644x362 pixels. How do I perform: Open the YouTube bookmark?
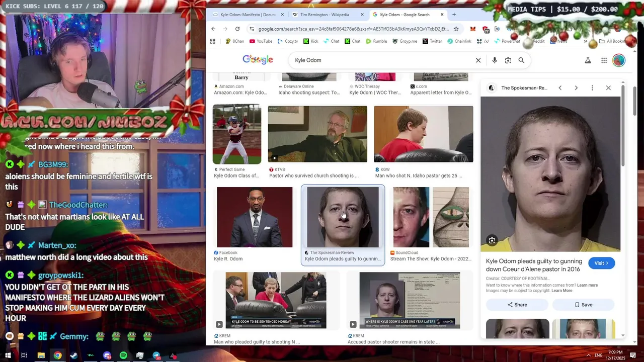click(261, 41)
